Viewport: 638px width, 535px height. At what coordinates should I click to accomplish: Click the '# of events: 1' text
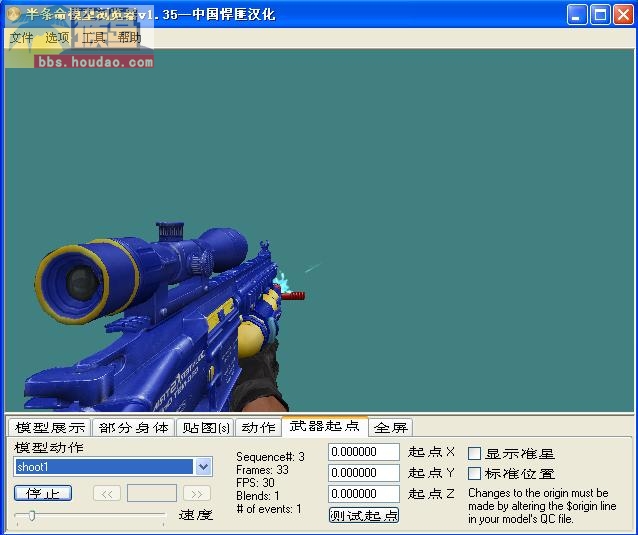pyautogui.click(x=269, y=509)
